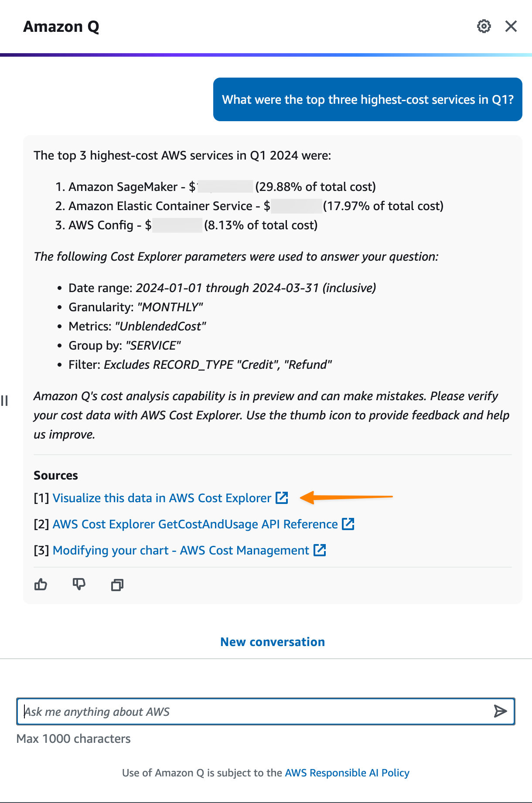This screenshot has width=532, height=803.
Task: Open the AWS Responsible AI Policy link
Action: tap(347, 773)
